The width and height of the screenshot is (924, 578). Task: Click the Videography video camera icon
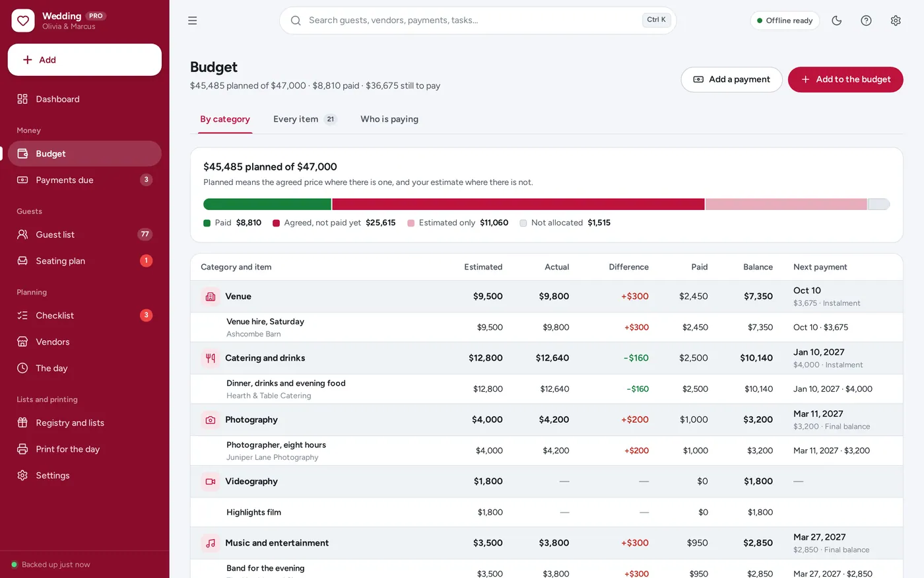point(211,482)
